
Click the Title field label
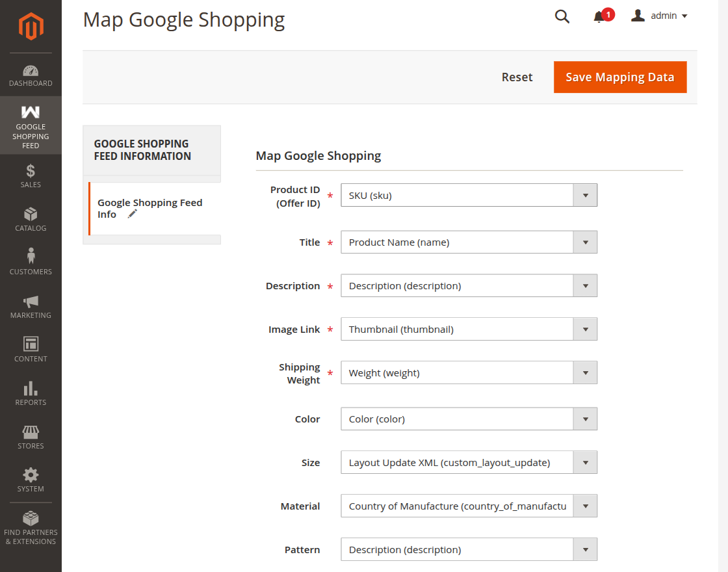click(x=309, y=242)
